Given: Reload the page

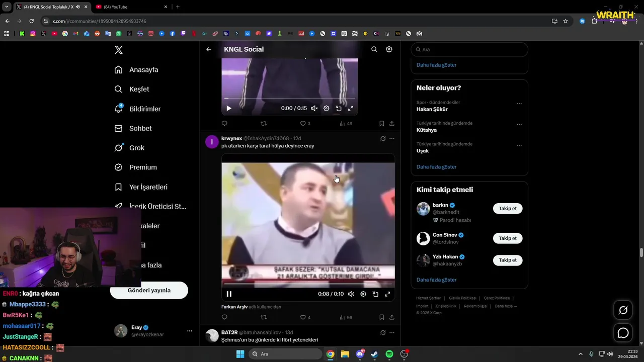Looking at the screenshot, I should click(x=31, y=21).
